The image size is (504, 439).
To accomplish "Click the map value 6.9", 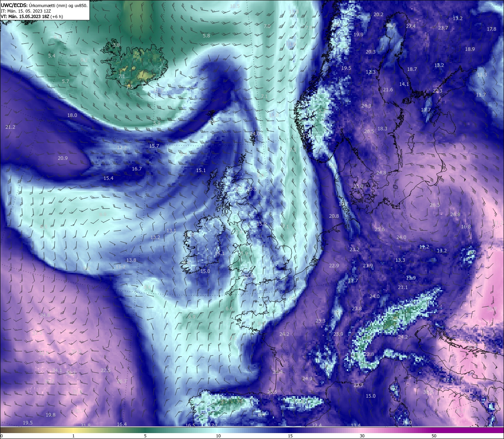I will click(192, 317).
